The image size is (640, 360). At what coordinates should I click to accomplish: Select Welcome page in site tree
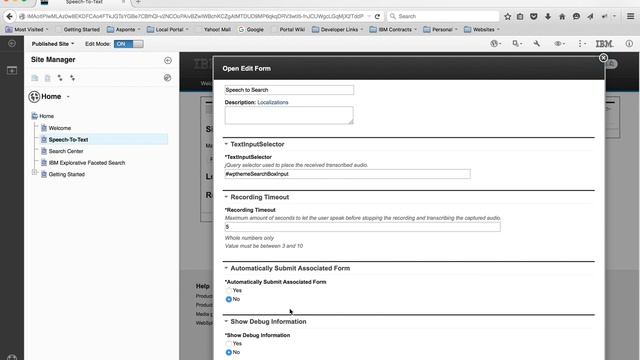60,128
